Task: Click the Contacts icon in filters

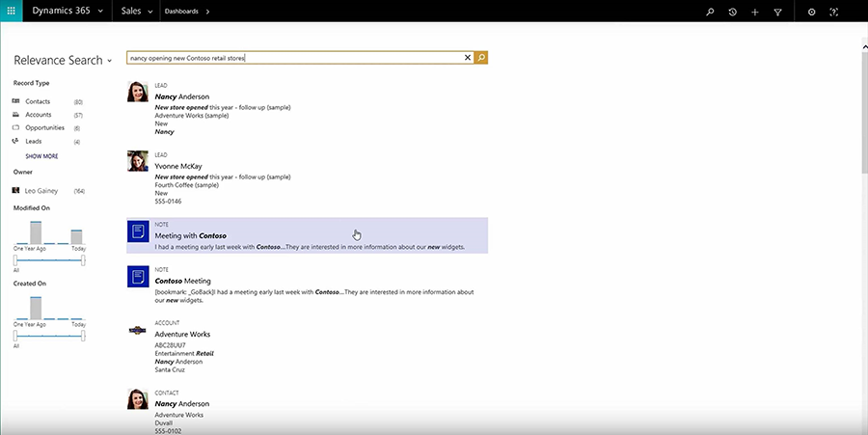Action: coord(15,101)
